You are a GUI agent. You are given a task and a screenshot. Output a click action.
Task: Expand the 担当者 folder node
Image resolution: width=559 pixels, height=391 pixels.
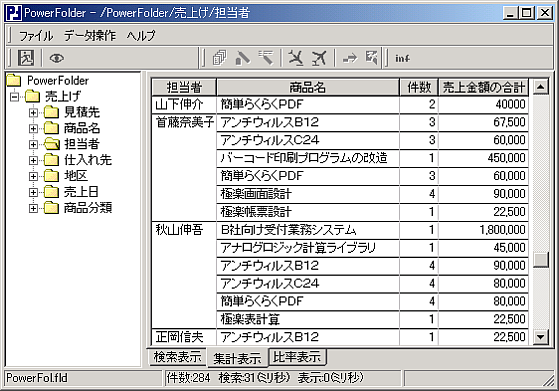tap(33, 144)
